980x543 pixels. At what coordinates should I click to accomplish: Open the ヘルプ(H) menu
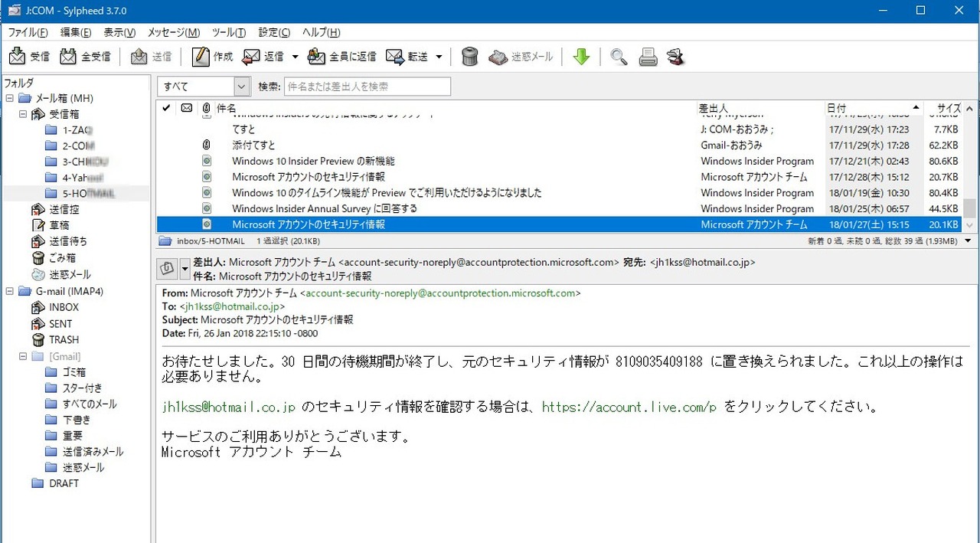322,32
